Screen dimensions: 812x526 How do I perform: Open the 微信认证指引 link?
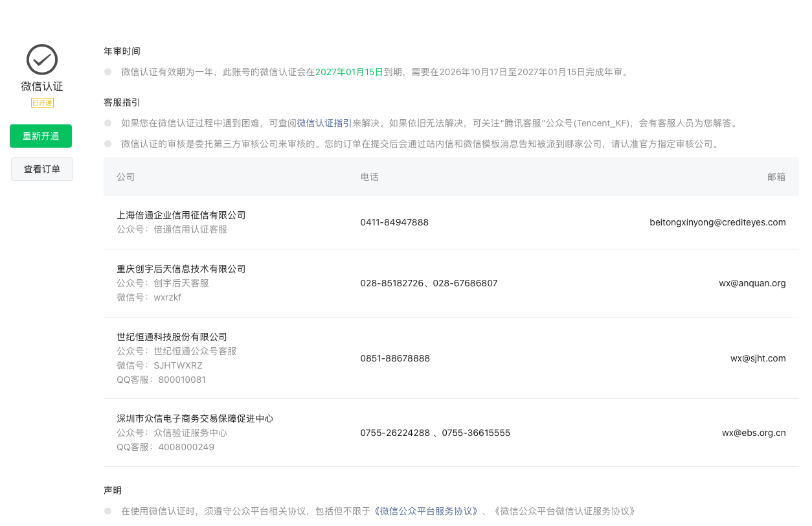click(324, 123)
